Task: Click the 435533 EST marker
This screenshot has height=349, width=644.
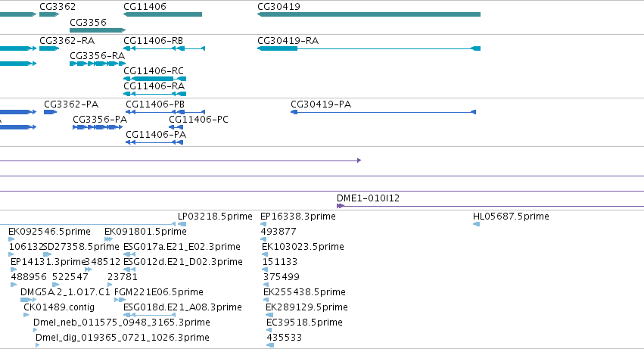Action: [270, 345]
